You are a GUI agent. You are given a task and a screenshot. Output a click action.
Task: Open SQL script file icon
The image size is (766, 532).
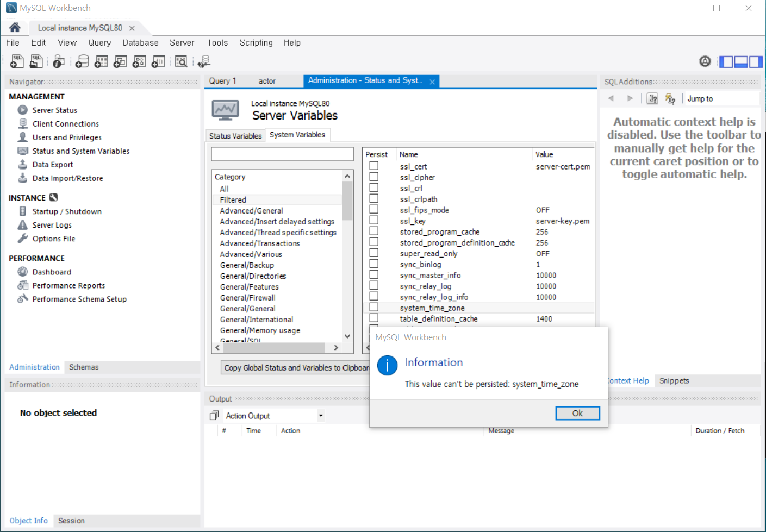[36, 61]
